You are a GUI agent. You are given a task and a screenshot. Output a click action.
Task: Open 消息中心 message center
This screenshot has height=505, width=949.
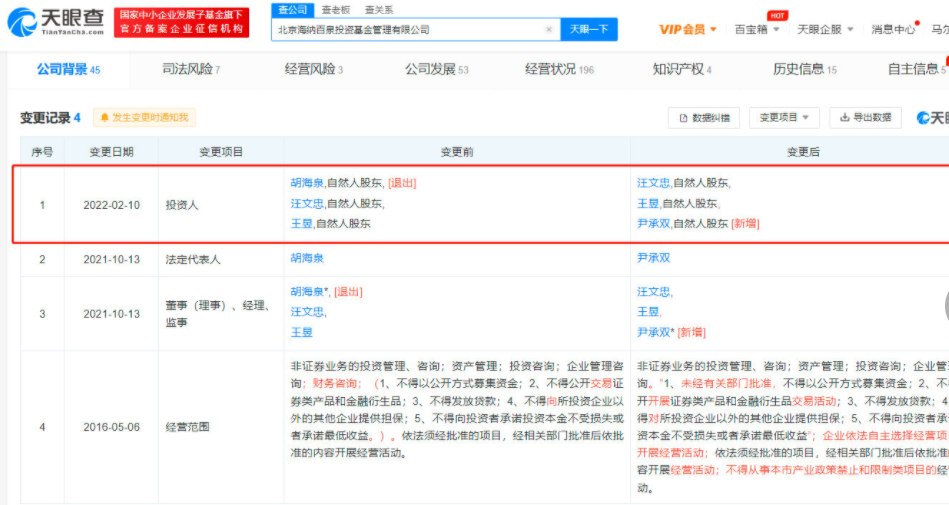point(893,29)
